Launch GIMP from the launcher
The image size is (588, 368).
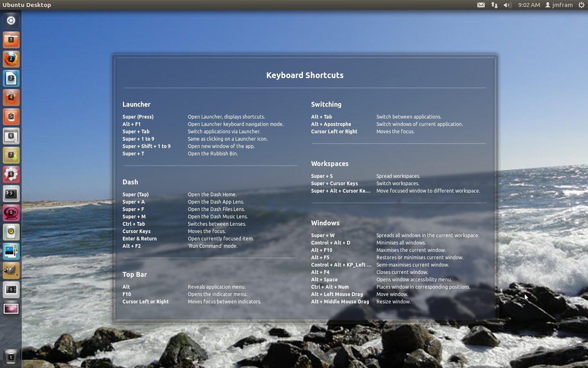click(x=11, y=271)
